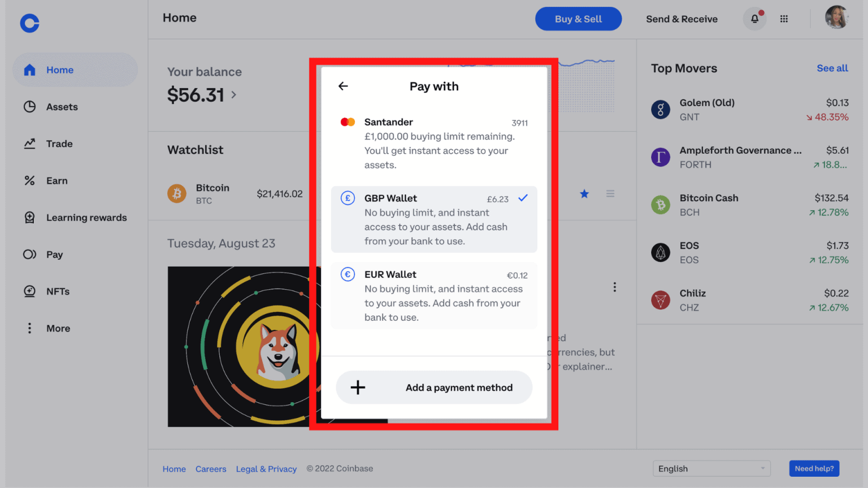Open the notifications bell icon
868x488 pixels.
754,19
